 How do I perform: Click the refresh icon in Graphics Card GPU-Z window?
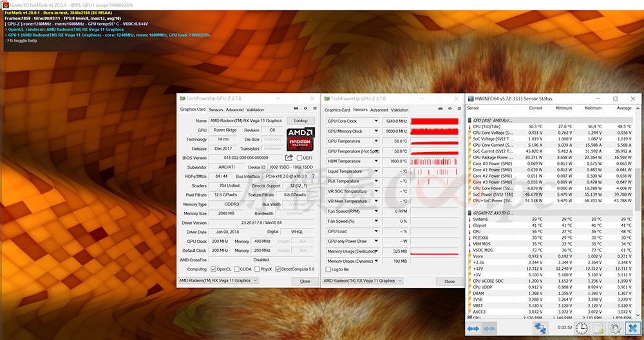305,108
